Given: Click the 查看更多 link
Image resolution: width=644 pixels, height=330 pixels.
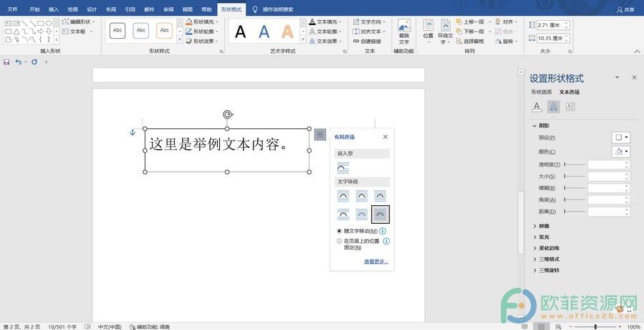Looking at the screenshot, I should [376, 262].
